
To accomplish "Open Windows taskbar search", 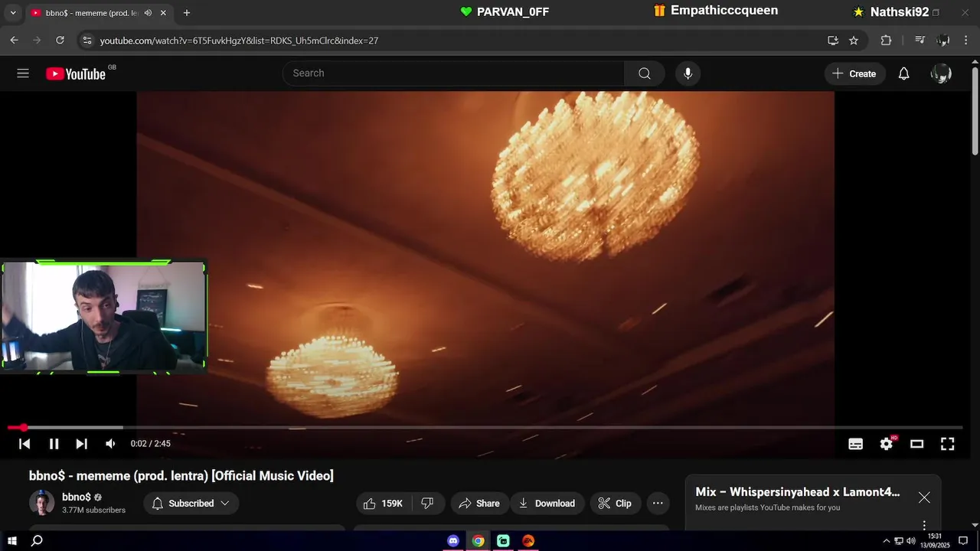I will pos(37,540).
